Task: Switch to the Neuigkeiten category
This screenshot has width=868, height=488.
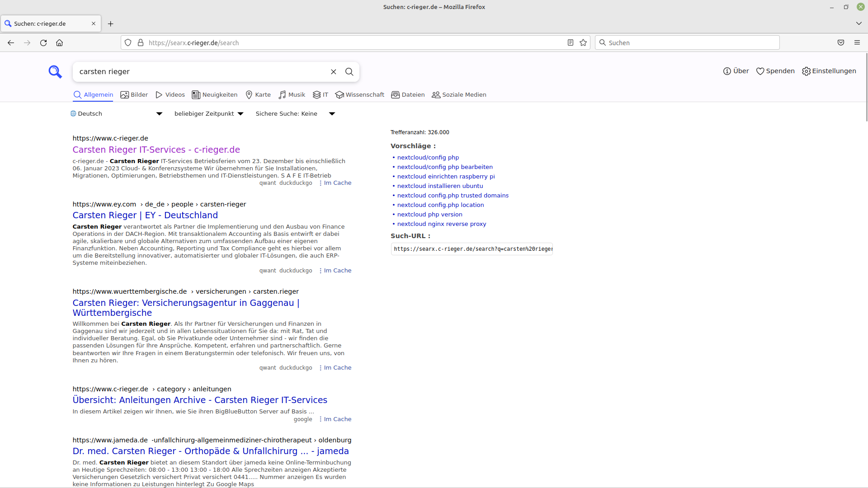Action: [x=215, y=94]
